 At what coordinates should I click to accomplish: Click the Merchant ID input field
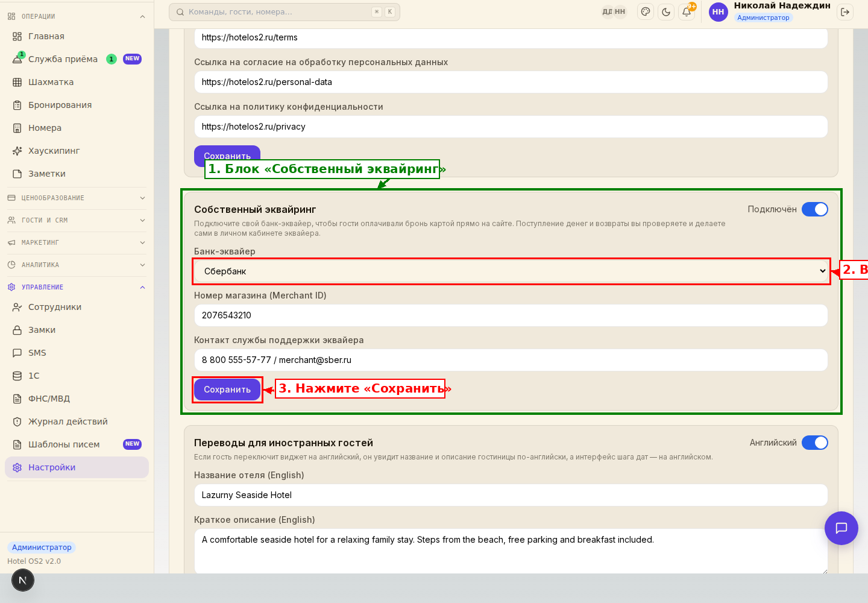pyautogui.click(x=511, y=315)
